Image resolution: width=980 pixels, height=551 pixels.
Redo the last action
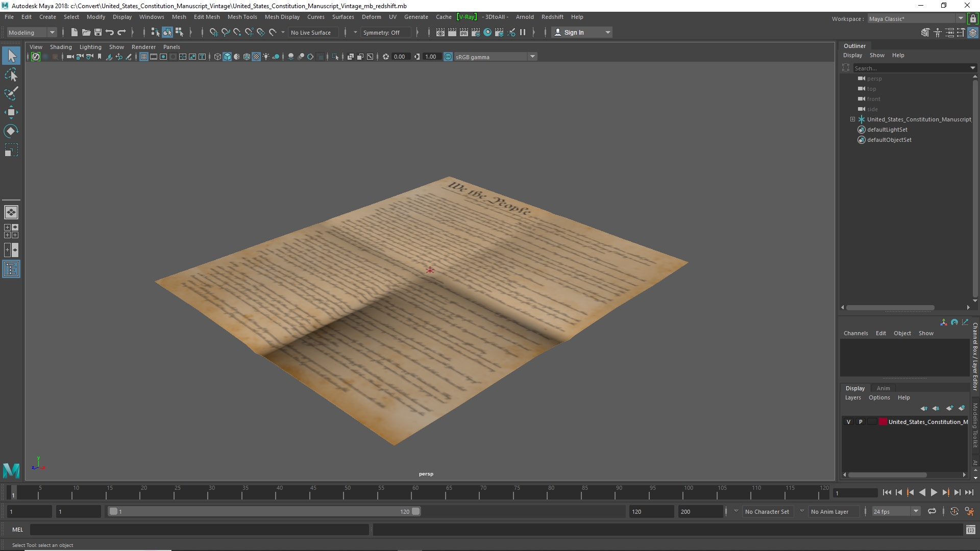121,32
